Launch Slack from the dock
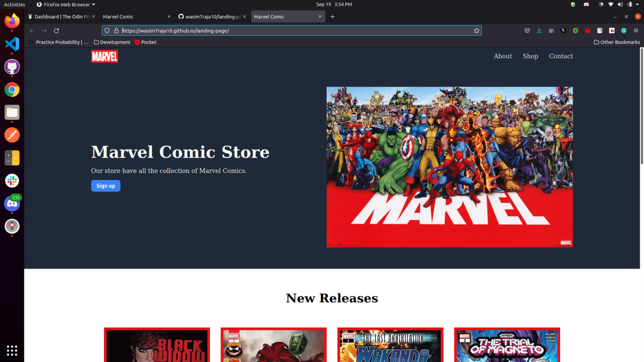 pos(11,181)
